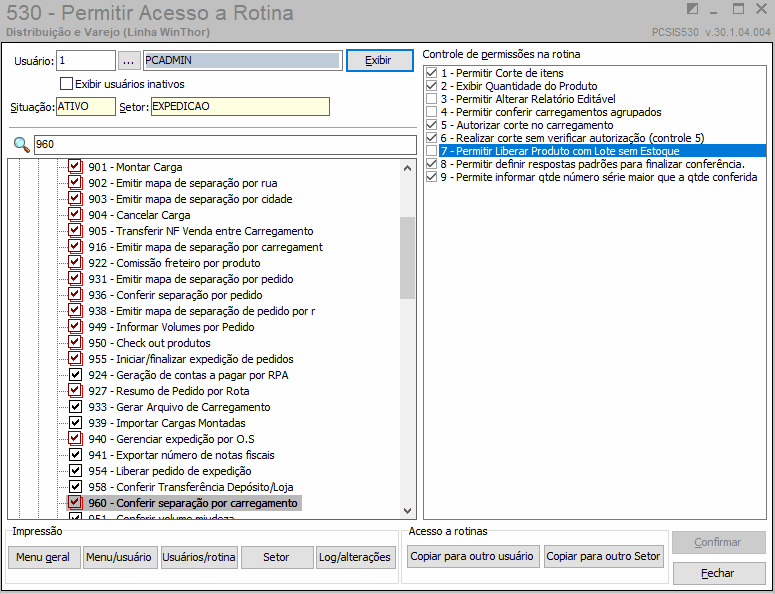The height and width of the screenshot is (594, 775).
Task: Uncheck 2 - Exibir Quantidade do Produto
Action: pyautogui.click(x=431, y=86)
